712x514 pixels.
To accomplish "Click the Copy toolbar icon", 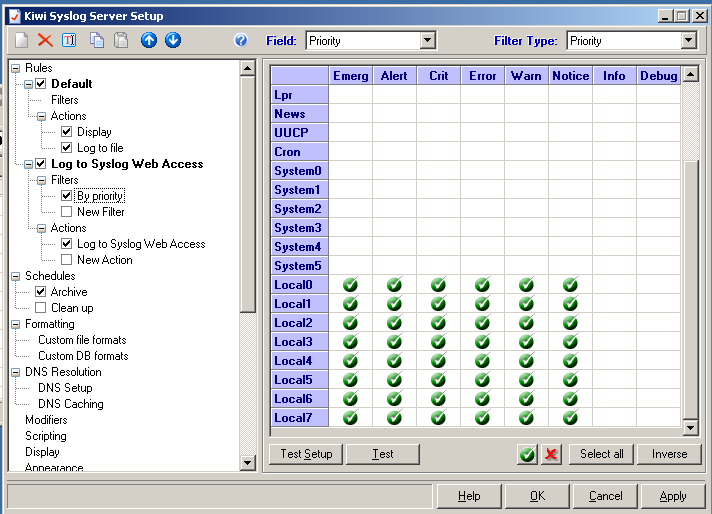I will [x=97, y=40].
